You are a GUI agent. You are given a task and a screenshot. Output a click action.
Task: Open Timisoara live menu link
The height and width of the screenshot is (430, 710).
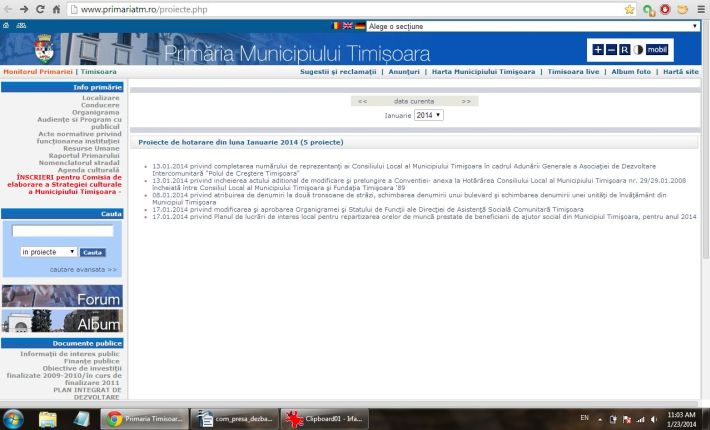(573, 72)
